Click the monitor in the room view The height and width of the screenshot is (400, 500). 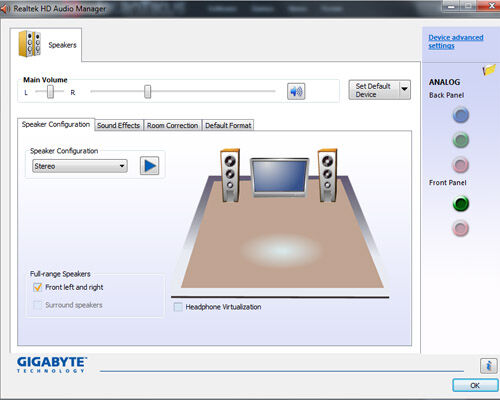click(280, 178)
